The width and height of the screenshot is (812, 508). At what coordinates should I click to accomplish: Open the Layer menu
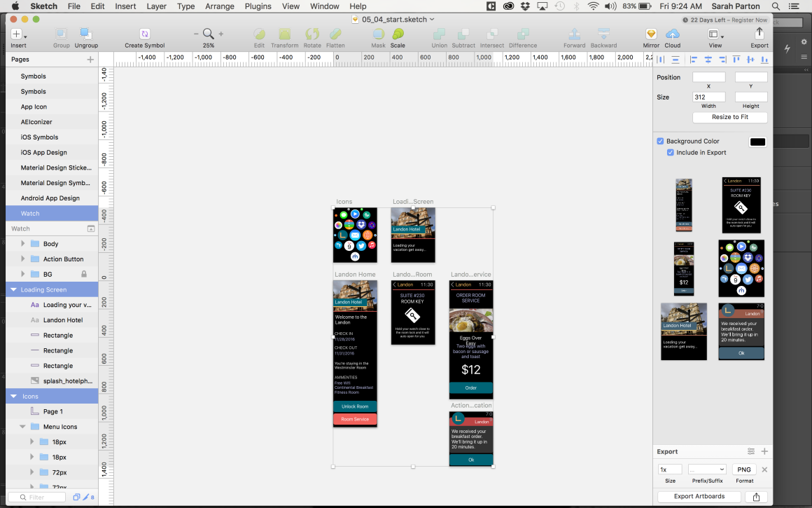(x=156, y=6)
